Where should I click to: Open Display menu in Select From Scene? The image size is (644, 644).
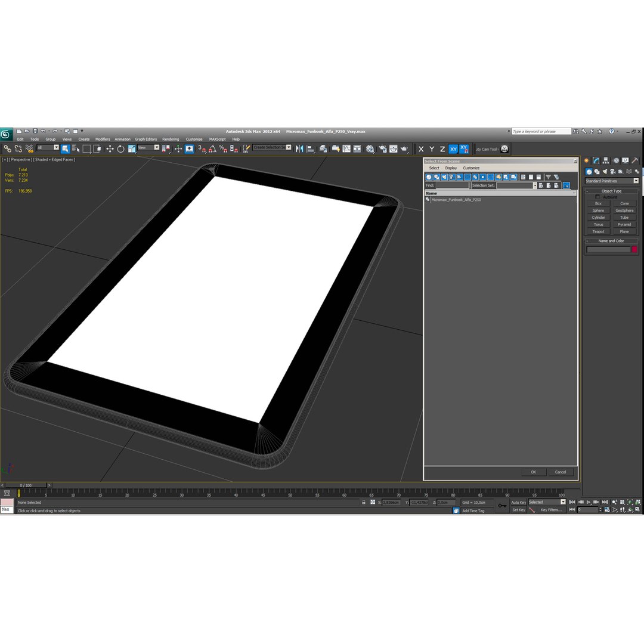(x=451, y=168)
